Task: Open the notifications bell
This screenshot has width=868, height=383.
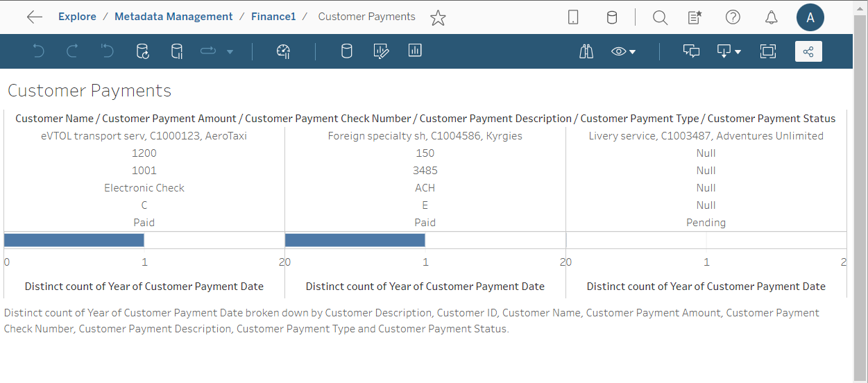Action: [x=771, y=17]
